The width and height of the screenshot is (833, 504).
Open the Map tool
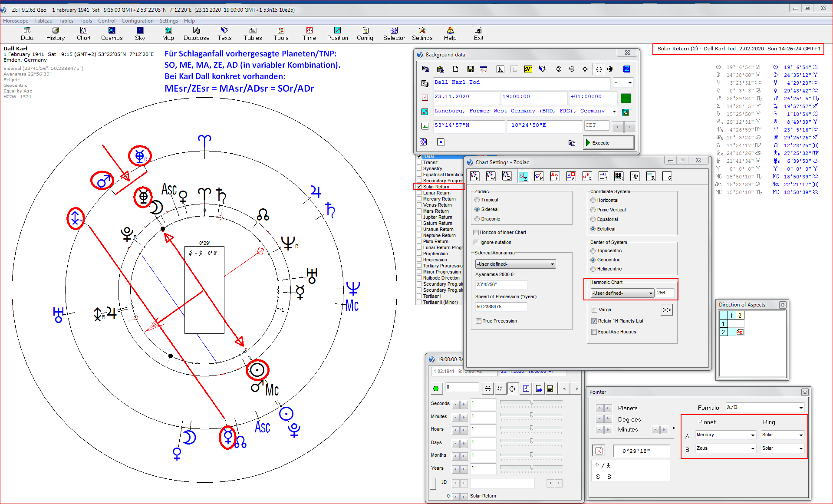click(x=168, y=33)
